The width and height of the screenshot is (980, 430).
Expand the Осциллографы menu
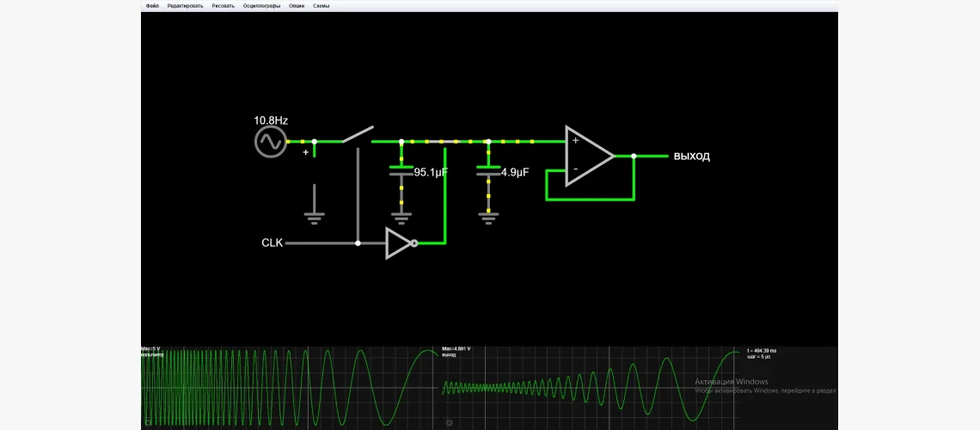click(261, 5)
